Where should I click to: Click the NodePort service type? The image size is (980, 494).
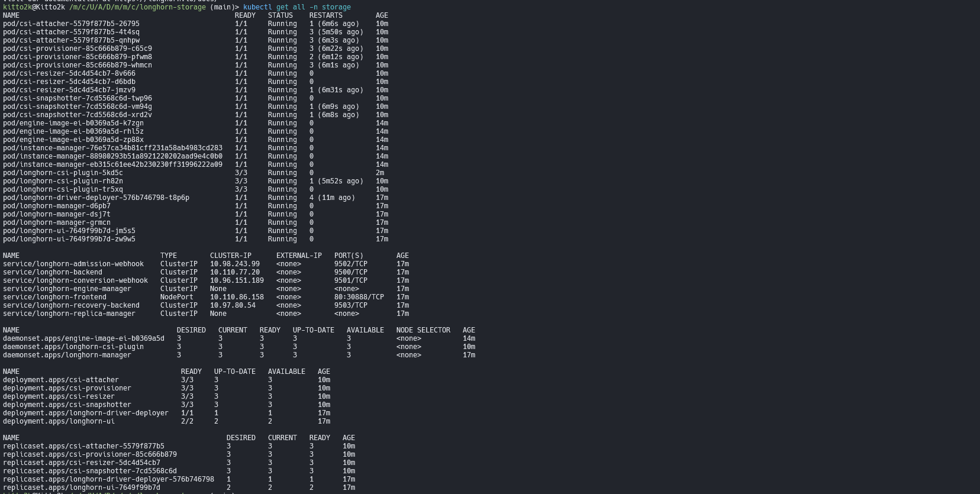pos(177,297)
